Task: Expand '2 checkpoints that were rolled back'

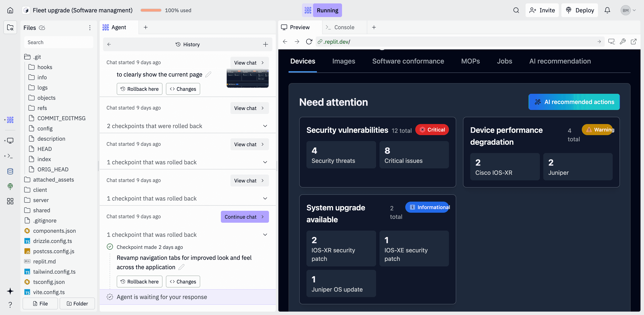Action: coord(265,126)
